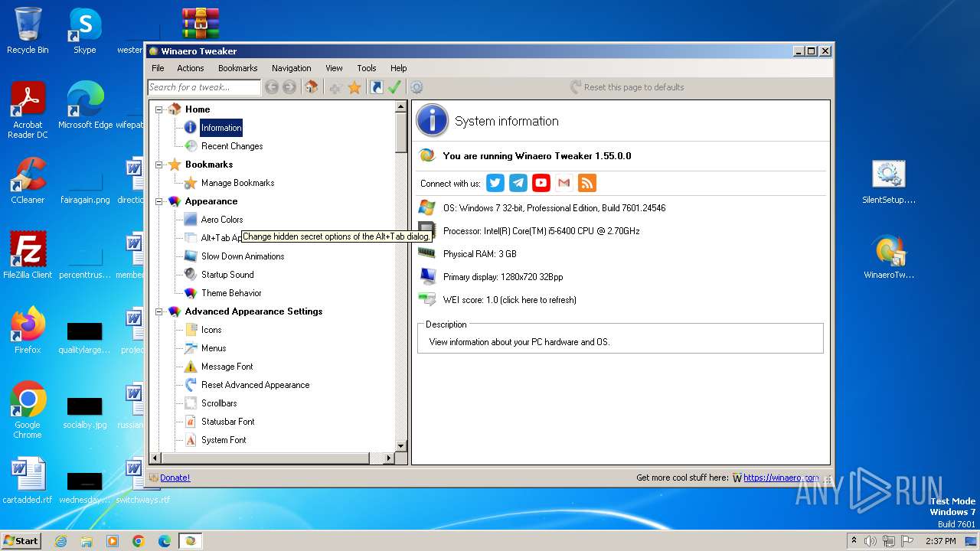
Task: Click the green checkmark apply icon
Action: tap(394, 87)
